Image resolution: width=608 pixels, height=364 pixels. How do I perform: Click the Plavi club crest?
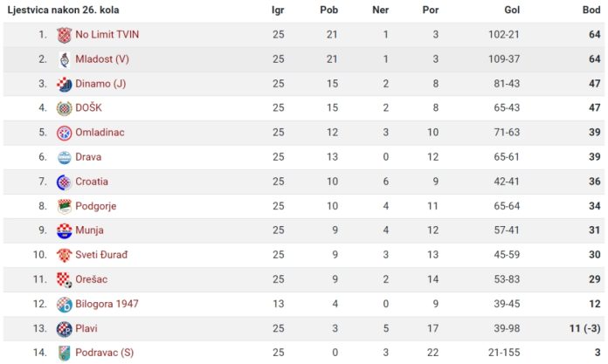[x=65, y=329]
